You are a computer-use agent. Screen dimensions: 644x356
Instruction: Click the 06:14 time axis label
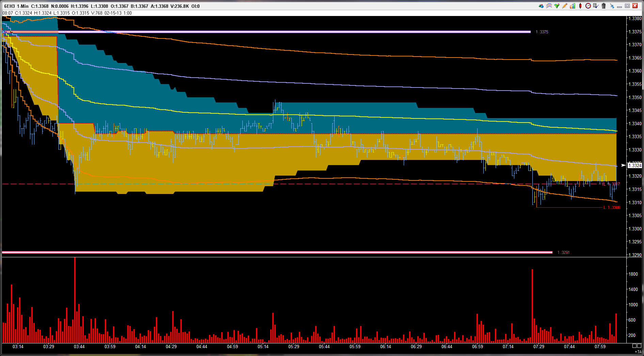click(x=386, y=347)
